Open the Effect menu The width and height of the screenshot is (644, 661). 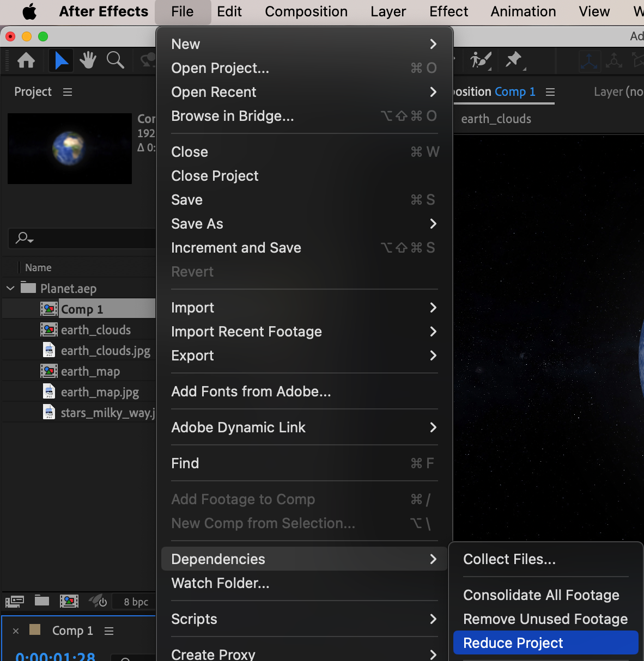point(448,11)
